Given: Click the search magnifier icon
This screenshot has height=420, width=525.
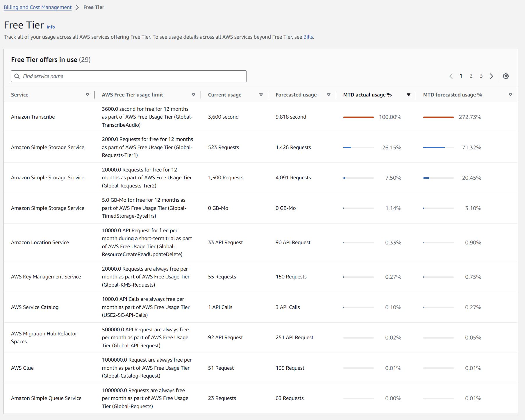Looking at the screenshot, I should click(17, 76).
